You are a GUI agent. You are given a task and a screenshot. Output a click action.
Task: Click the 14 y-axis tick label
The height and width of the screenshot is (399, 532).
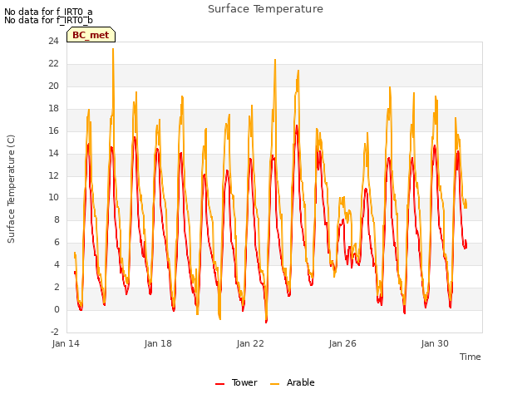pyautogui.click(x=53, y=153)
